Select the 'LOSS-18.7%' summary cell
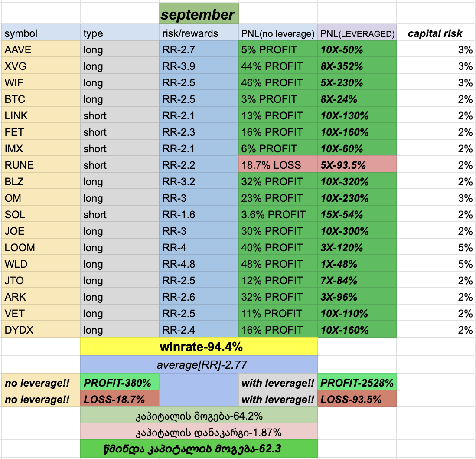The height and width of the screenshot is (459, 476). tap(120, 400)
